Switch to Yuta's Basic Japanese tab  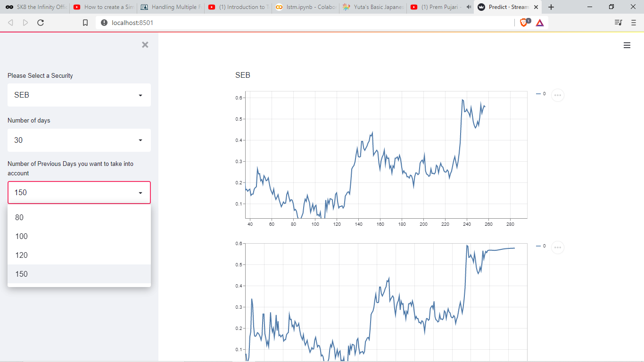(x=373, y=7)
